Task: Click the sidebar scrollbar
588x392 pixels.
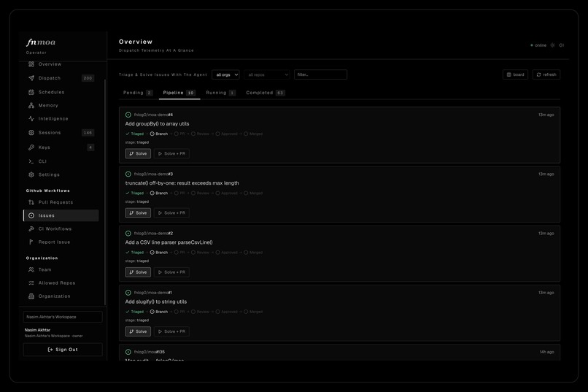Action: (x=105, y=192)
